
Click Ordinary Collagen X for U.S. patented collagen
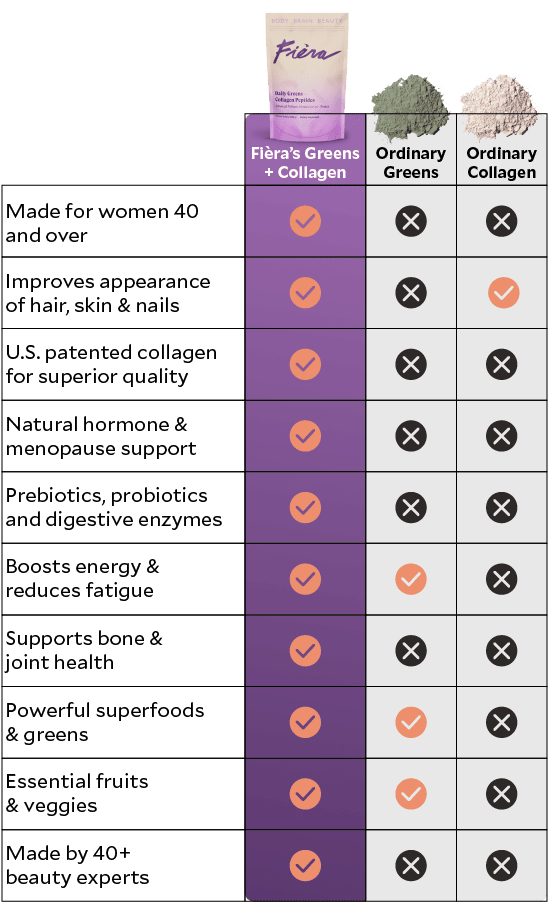[502, 364]
